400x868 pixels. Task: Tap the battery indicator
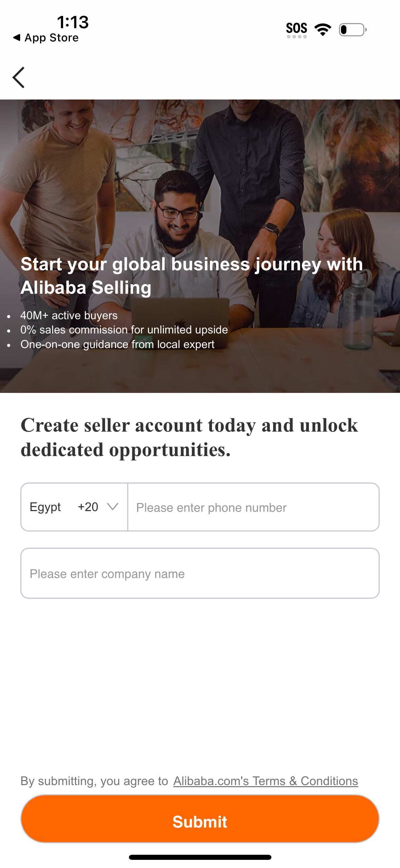pyautogui.click(x=352, y=30)
